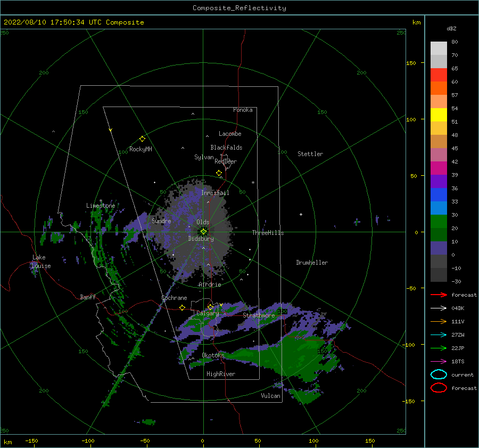
Task: Click the Blackfalds city label
Action: [x=226, y=148]
